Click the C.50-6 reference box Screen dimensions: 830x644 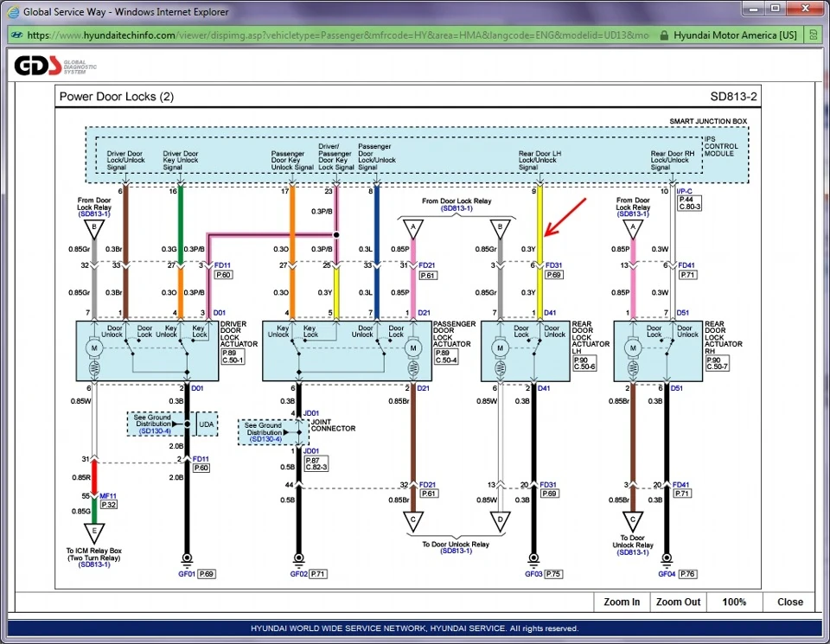coord(584,367)
